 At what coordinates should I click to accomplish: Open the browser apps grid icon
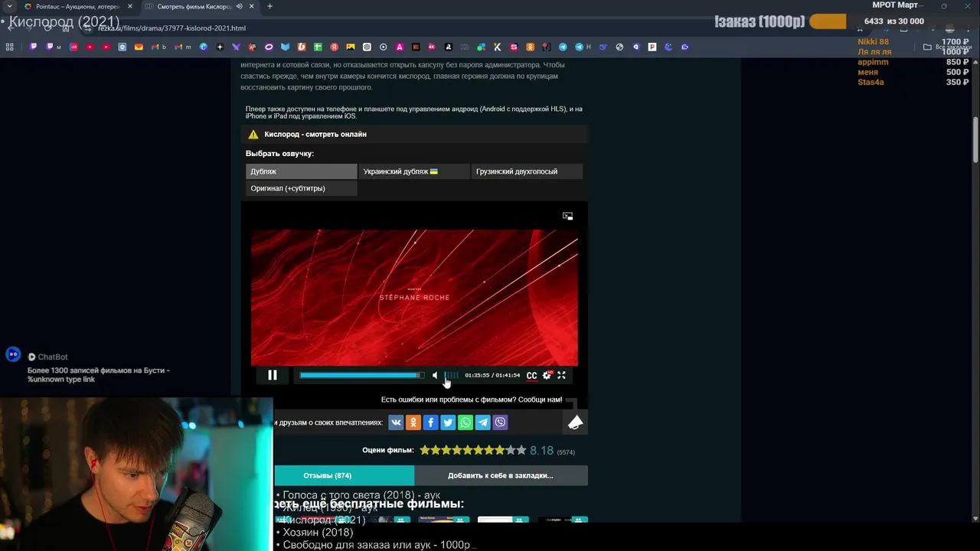tap(10, 47)
